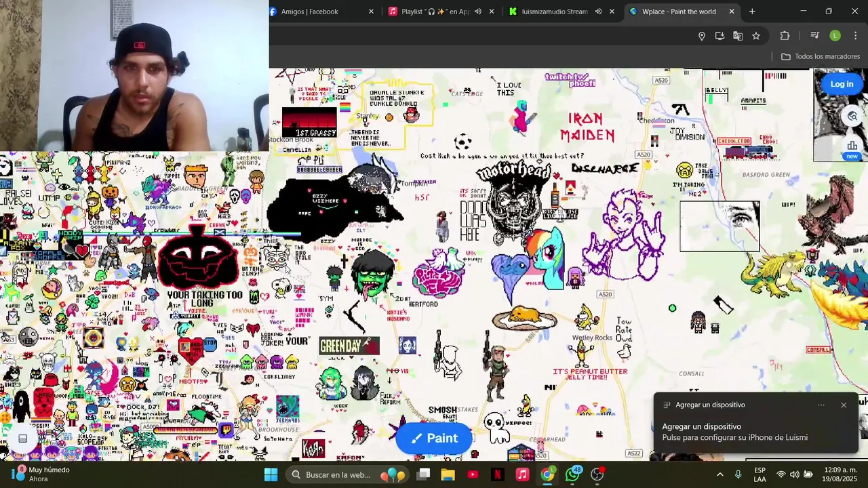Open Task View from the taskbar
Viewport: 868px width, 488px height.
click(x=423, y=474)
